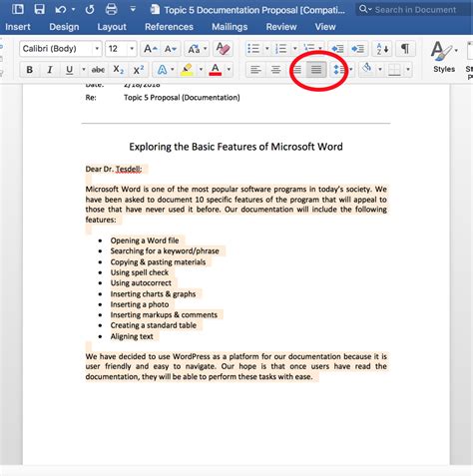Screen dimensions: 473x476
Task: Open the font color dropdown arrow
Action: tap(229, 70)
